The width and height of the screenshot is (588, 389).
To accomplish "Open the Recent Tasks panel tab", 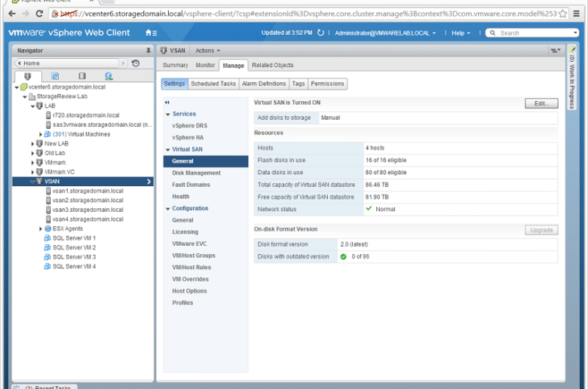I will [x=45, y=387].
